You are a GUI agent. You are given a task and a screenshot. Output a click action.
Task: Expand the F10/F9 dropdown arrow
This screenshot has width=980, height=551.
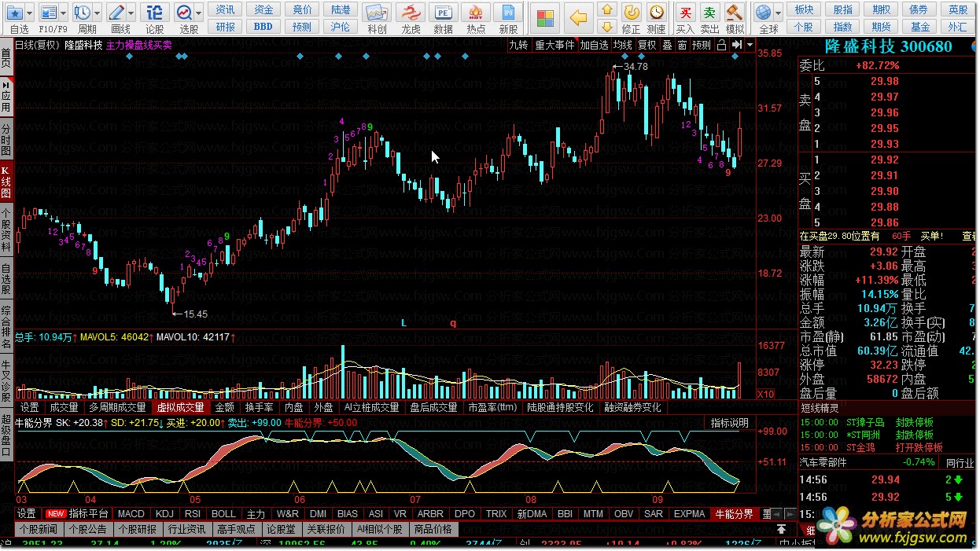64,13
